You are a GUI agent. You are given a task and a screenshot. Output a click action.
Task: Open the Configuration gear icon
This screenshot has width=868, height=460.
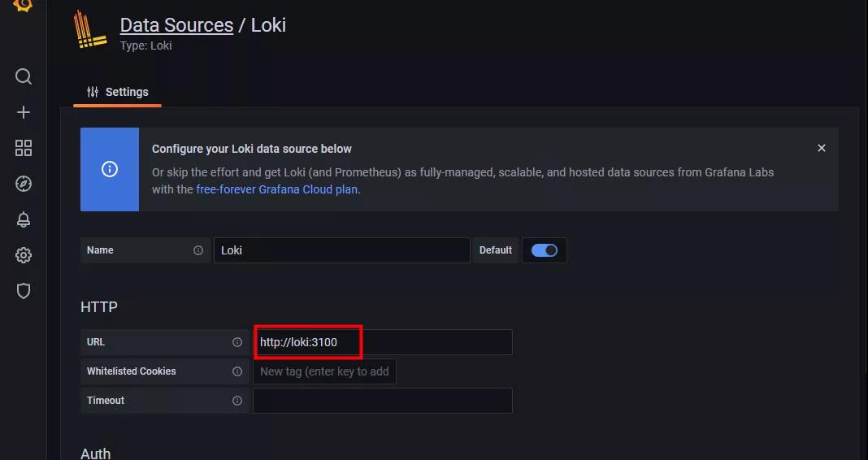pyautogui.click(x=24, y=255)
